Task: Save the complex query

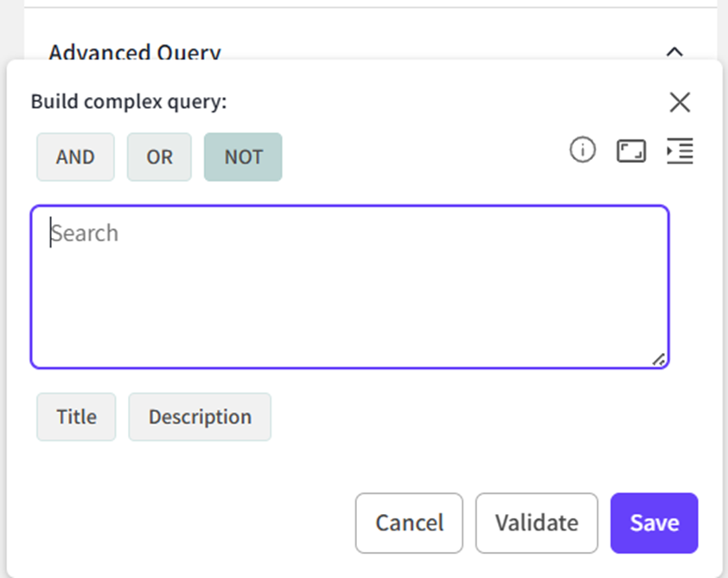Action: pos(654,523)
